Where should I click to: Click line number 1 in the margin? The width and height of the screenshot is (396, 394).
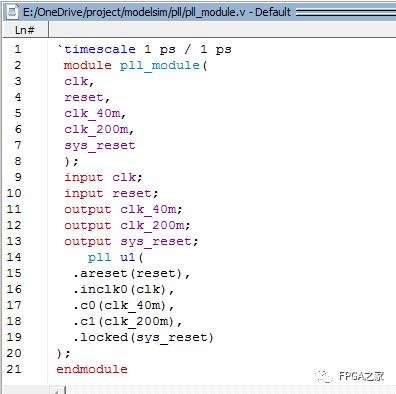pyautogui.click(x=18, y=49)
